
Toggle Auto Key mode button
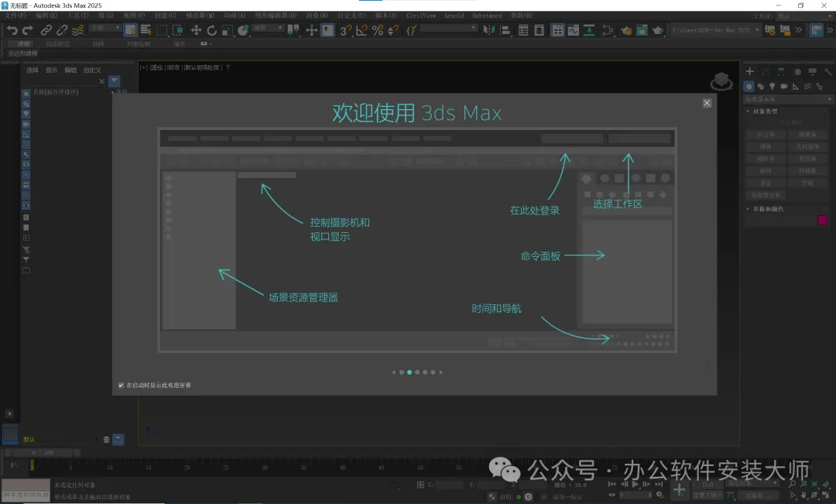pyautogui.click(x=707, y=485)
